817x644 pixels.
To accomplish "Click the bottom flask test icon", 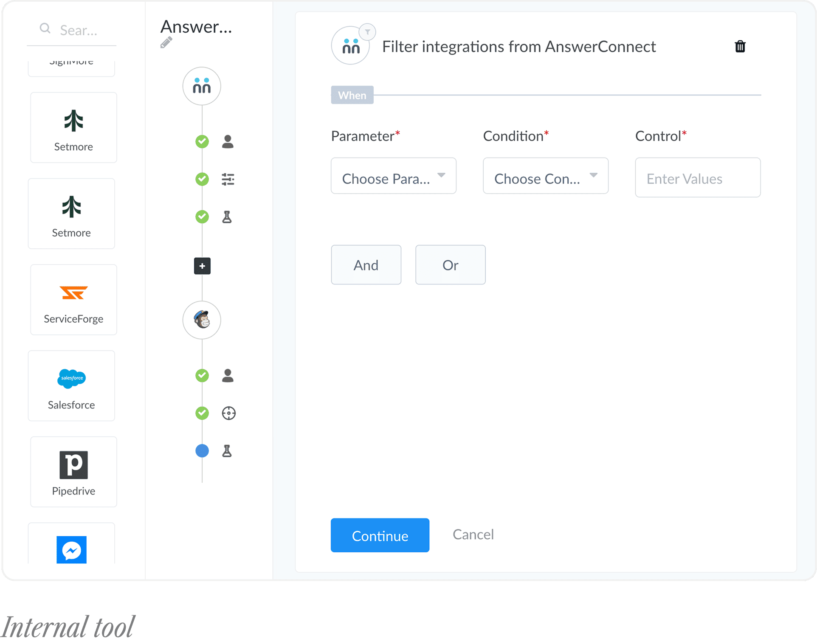I will 227,451.
